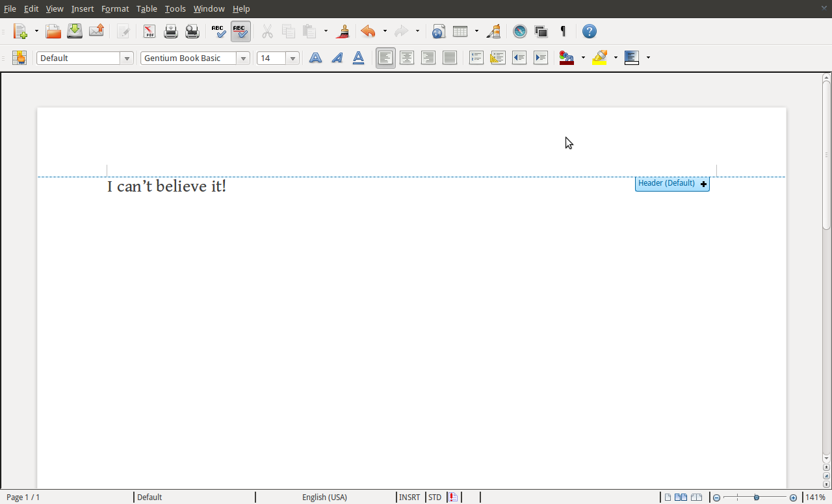832x504 pixels.
Task: Toggle the Navigator panel
Action: 520,31
